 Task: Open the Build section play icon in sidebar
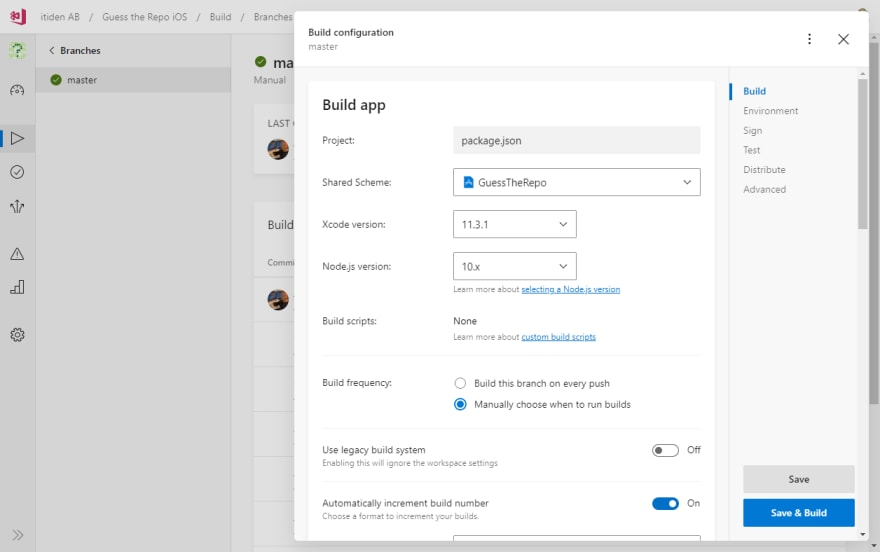[17, 138]
